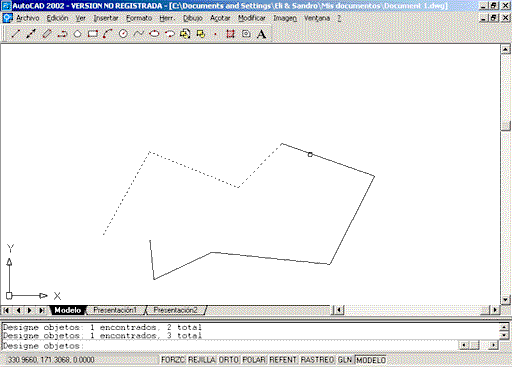Select the Rectangle tool icon
The height and width of the screenshot is (367, 512).
(93, 34)
